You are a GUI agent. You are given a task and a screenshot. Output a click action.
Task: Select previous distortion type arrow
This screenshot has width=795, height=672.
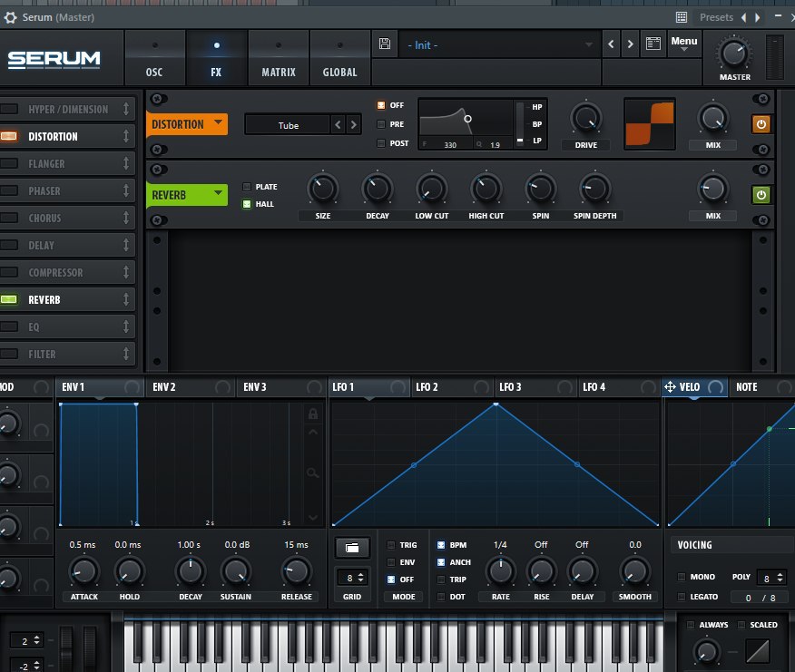(338, 124)
